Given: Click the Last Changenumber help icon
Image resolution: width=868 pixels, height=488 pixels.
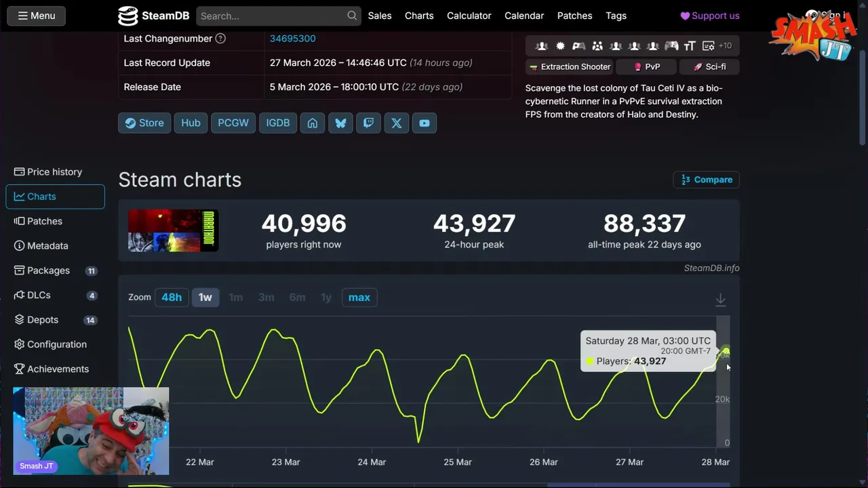Looking at the screenshot, I should [220, 39].
